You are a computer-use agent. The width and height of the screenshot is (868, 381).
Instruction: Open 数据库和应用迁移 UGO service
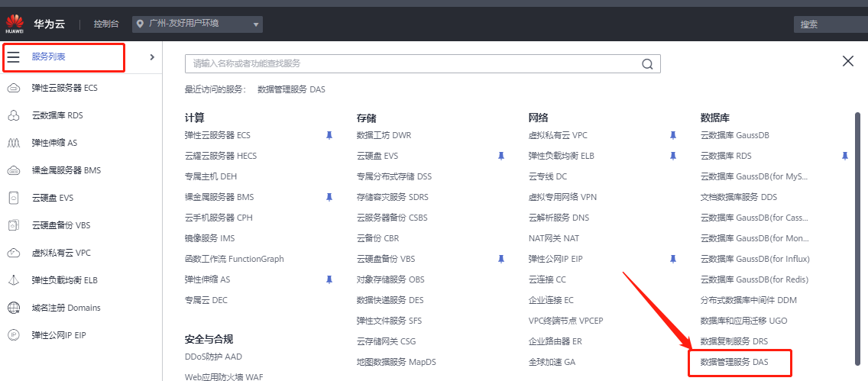click(743, 321)
